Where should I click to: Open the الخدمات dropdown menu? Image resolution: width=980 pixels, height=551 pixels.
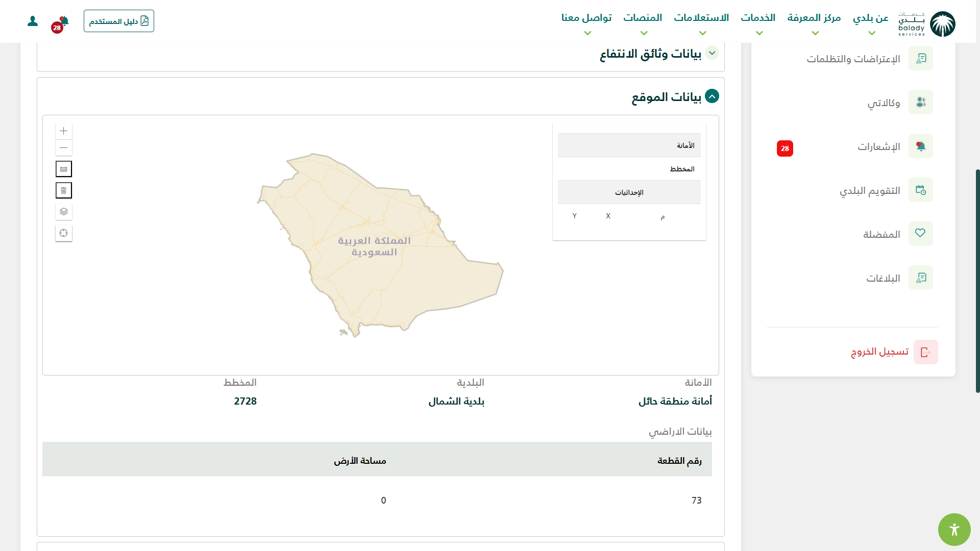point(758,23)
